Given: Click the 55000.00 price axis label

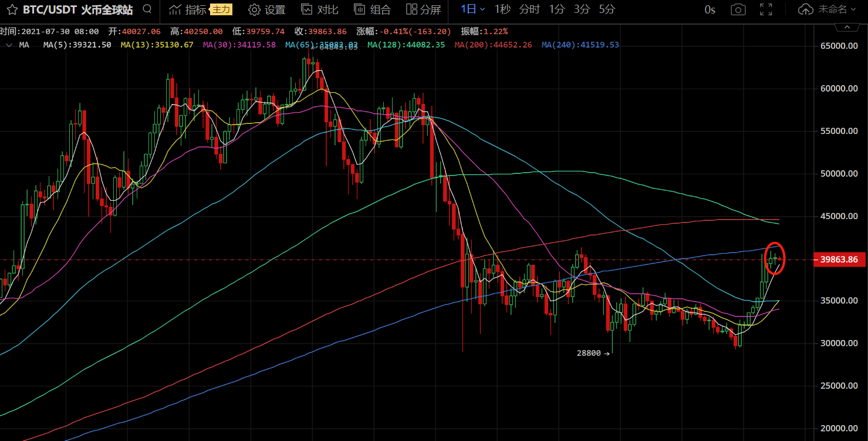Looking at the screenshot, I should (840, 131).
